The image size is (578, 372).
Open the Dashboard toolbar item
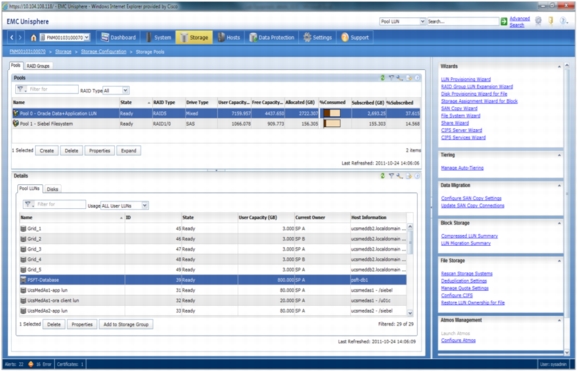[119, 38]
